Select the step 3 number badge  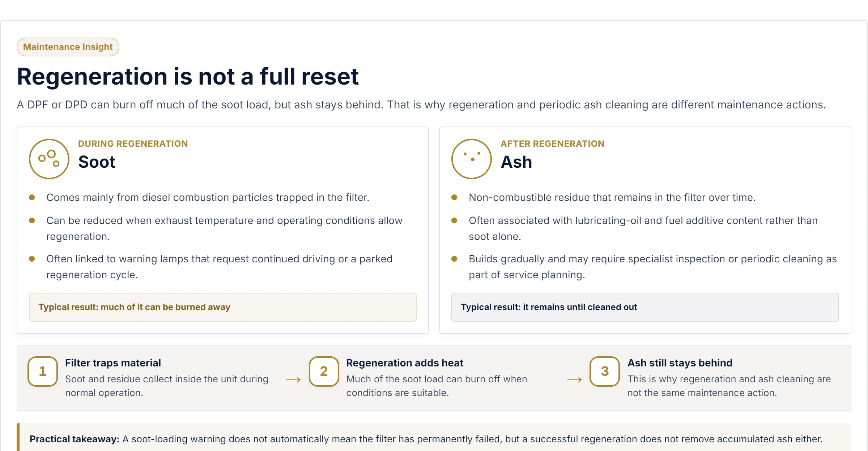605,371
